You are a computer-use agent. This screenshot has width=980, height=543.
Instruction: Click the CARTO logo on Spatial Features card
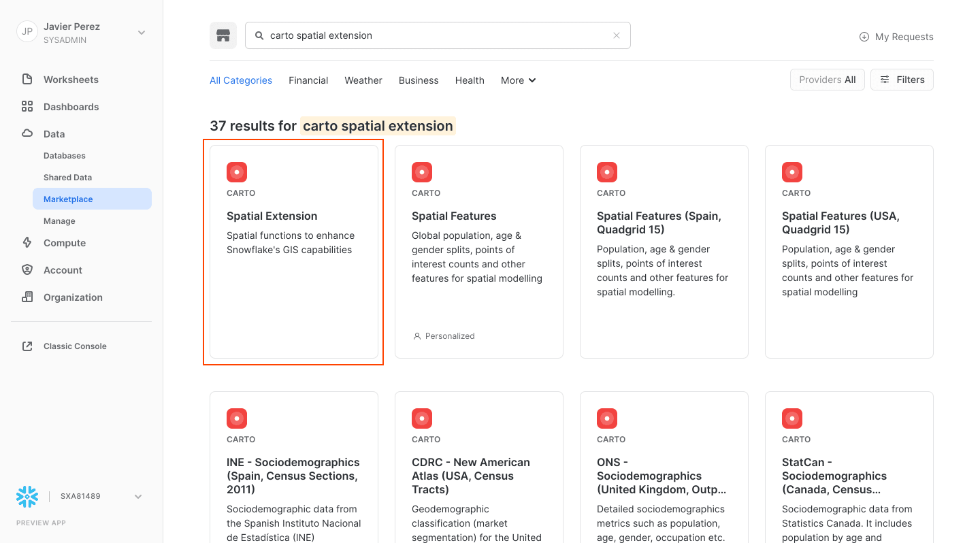[422, 171]
